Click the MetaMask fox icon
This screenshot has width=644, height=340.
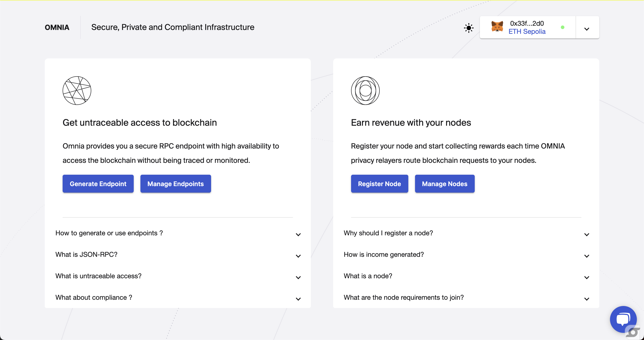[497, 26]
